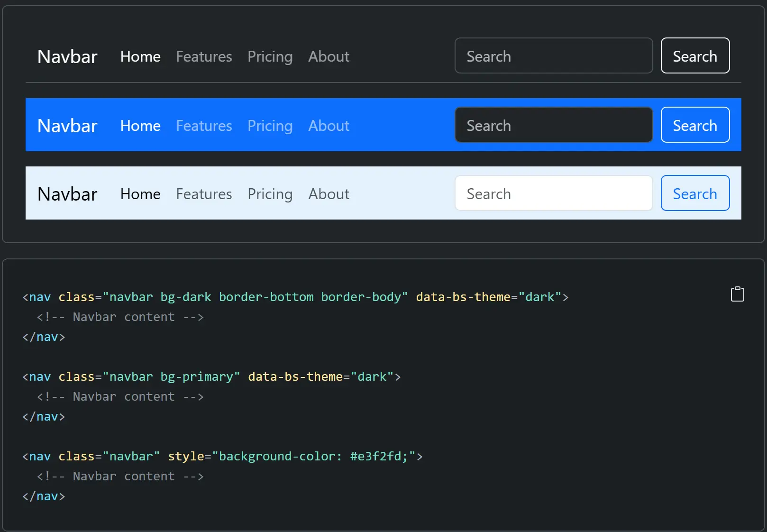Open Home in the blue primary navbar
Image resolution: width=767 pixels, height=532 pixels.
(x=140, y=126)
